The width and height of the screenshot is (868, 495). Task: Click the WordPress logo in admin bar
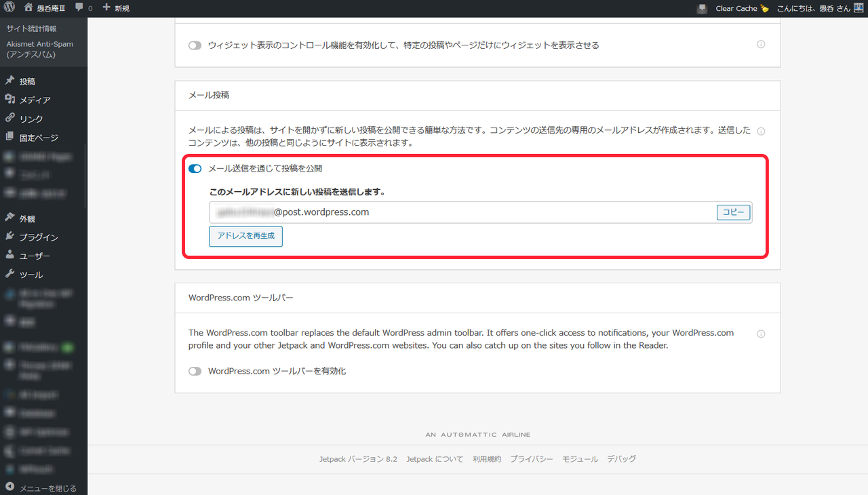(x=9, y=8)
